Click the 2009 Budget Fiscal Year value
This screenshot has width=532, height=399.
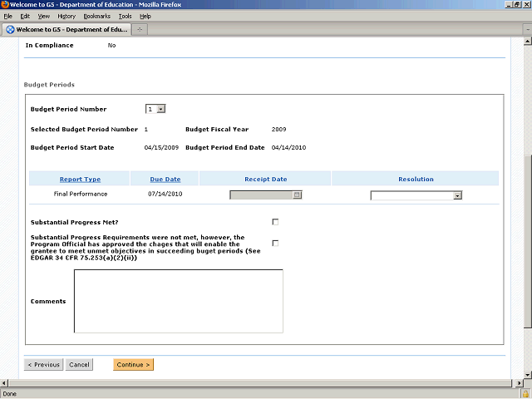click(x=279, y=130)
